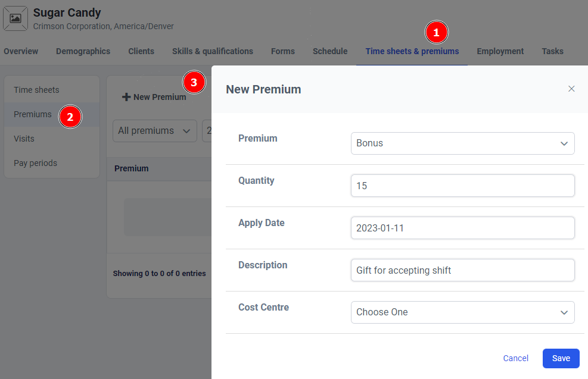The image size is (588, 379).
Task: Switch to the Overview tab
Action: [x=21, y=51]
